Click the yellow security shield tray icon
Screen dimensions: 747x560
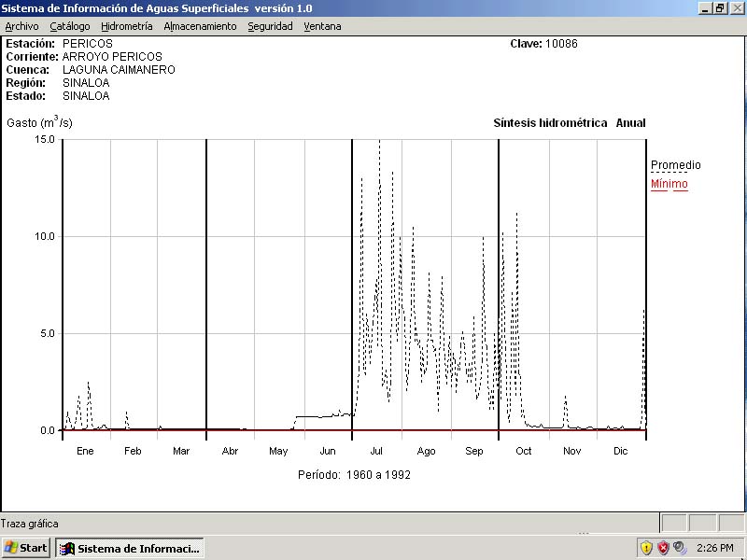[x=645, y=548]
